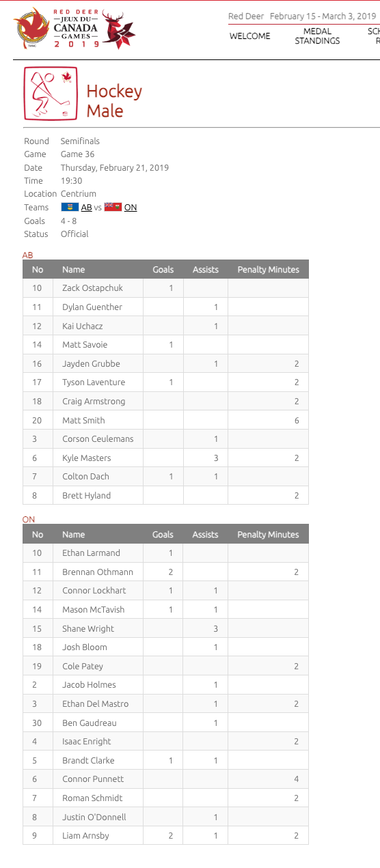Click the Ontario flag icon
The width and height of the screenshot is (380, 868).
coord(113,207)
